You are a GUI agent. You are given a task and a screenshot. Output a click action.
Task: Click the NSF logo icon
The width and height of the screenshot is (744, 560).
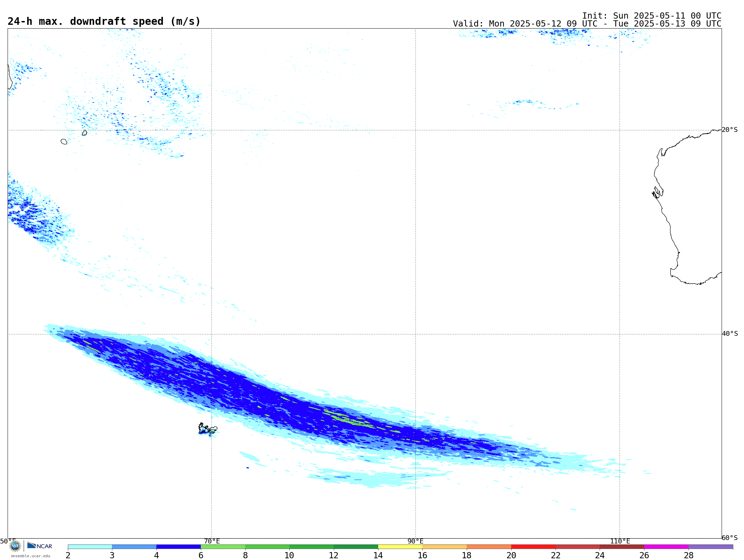[x=15, y=546]
